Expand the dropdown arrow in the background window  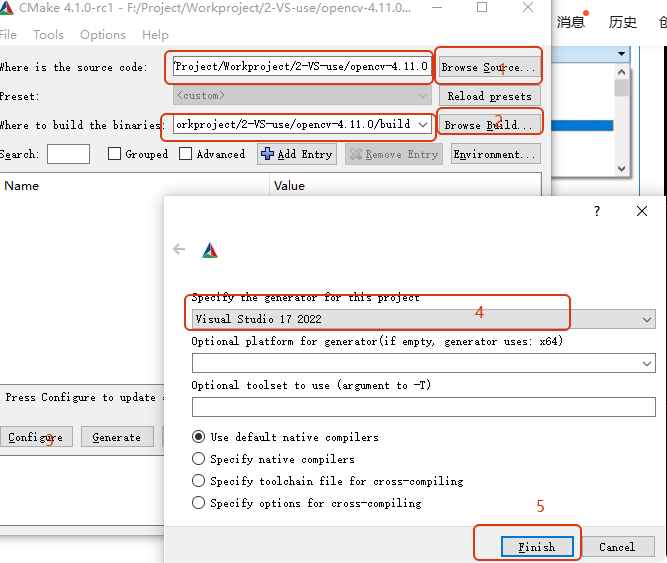tap(621, 54)
